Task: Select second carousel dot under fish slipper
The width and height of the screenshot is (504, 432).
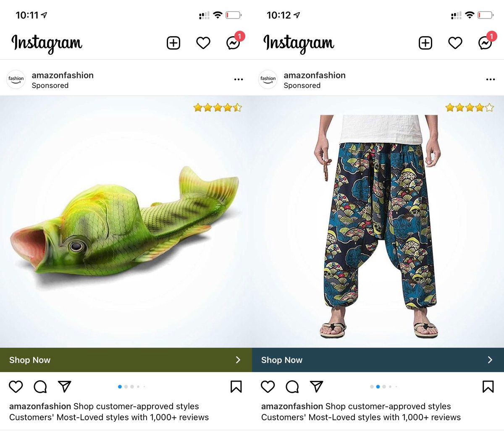Action: click(x=126, y=387)
